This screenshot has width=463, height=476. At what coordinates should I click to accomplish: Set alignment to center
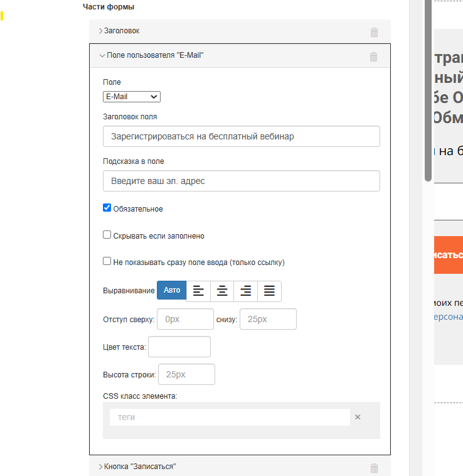click(222, 291)
